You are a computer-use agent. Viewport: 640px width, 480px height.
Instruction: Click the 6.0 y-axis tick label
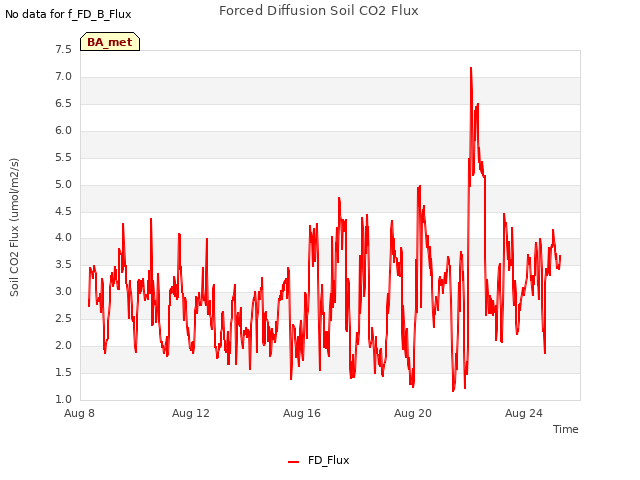coord(63,131)
